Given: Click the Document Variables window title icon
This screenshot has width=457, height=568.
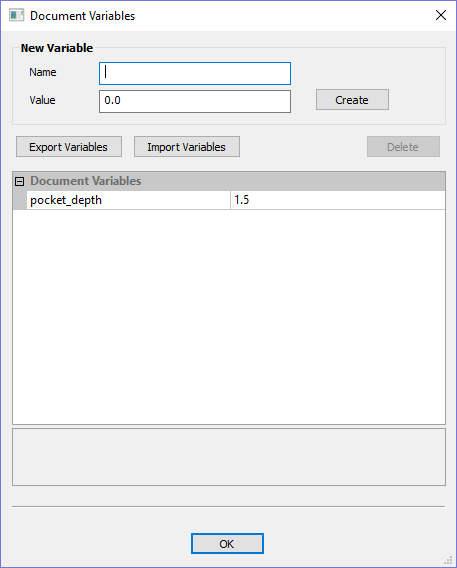Looking at the screenshot, I should click(x=16, y=16).
